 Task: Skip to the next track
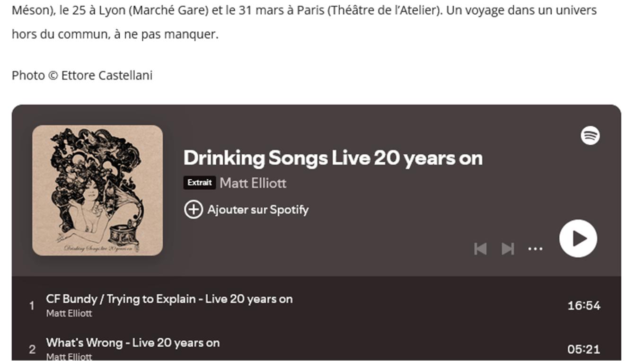coord(508,248)
